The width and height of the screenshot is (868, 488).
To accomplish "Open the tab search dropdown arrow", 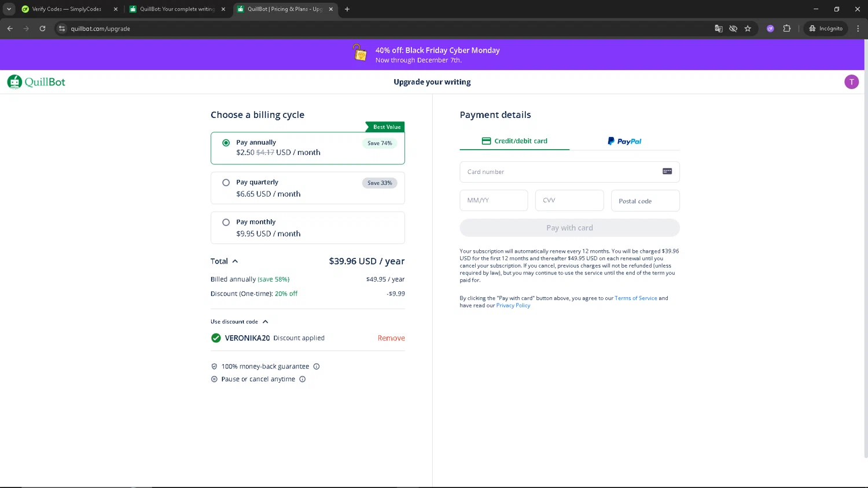I will [9, 9].
